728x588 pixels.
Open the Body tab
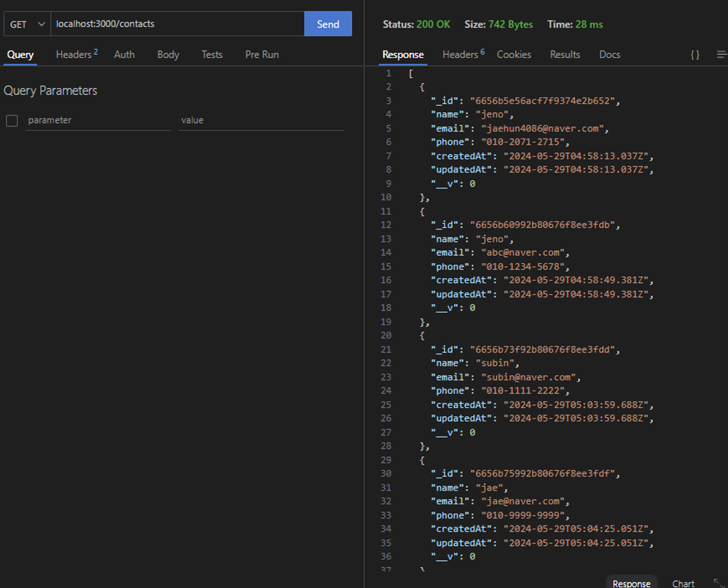pos(168,55)
